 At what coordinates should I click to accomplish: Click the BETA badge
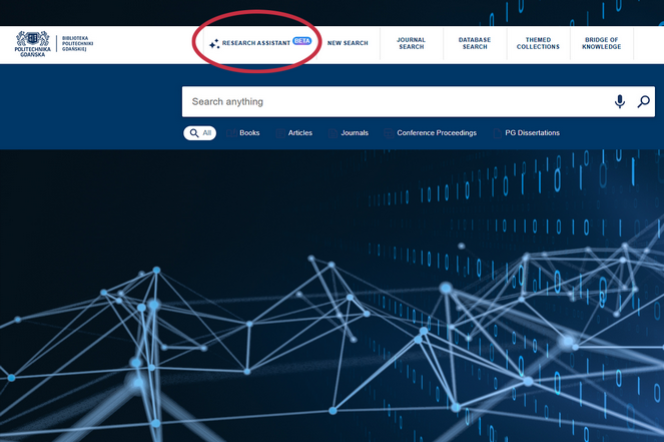[x=302, y=42]
